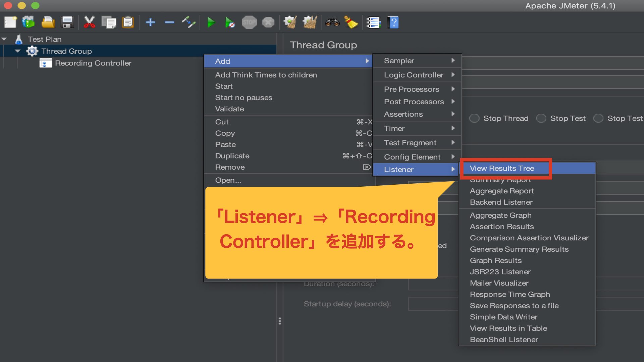The height and width of the screenshot is (362, 644).
Task: Click the Toggle tree expand icon
Action: point(189,22)
